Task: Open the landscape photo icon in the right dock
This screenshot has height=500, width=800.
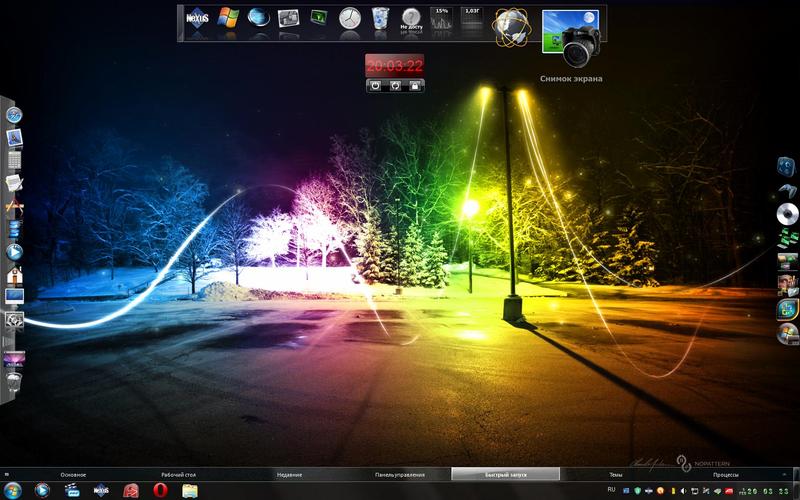Action: [x=787, y=261]
